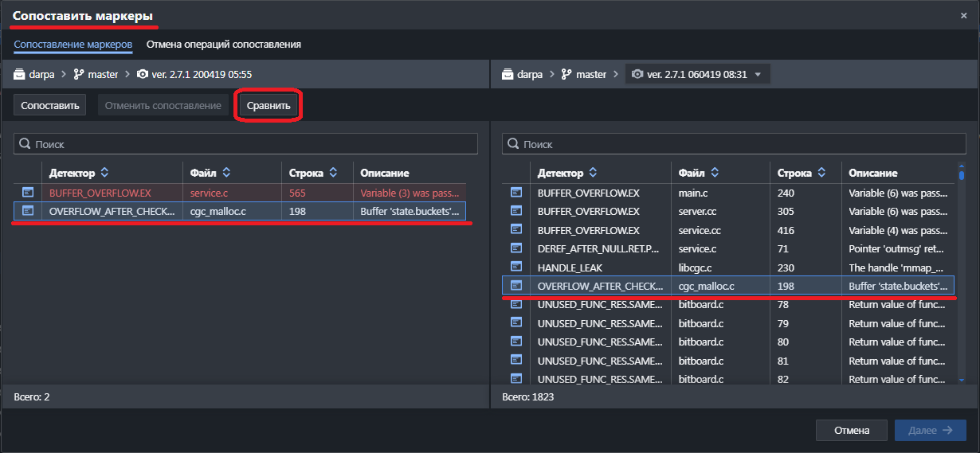Click marker icon of left OVERFLOW_AFTER_CHECK row

tap(28, 211)
